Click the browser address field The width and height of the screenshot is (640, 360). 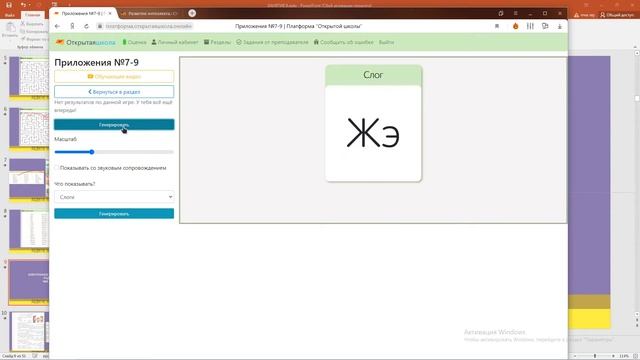(149, 26)
